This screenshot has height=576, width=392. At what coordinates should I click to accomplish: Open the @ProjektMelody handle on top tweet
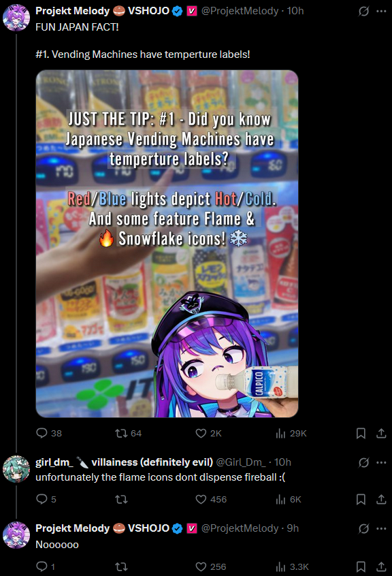pyautogui.click(x=240, y=11)
